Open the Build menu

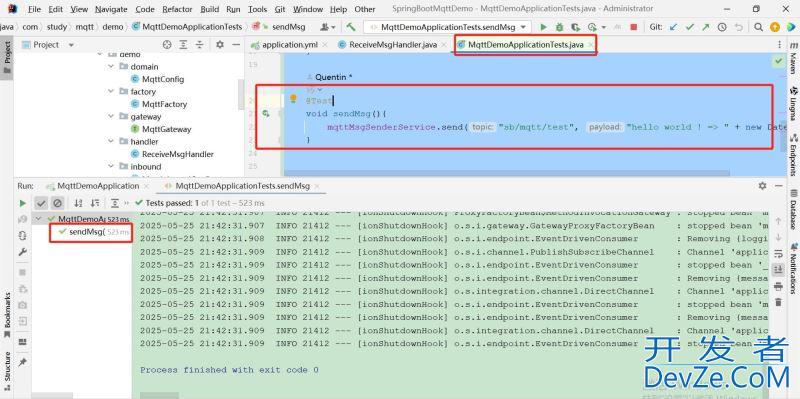point(210,9)
